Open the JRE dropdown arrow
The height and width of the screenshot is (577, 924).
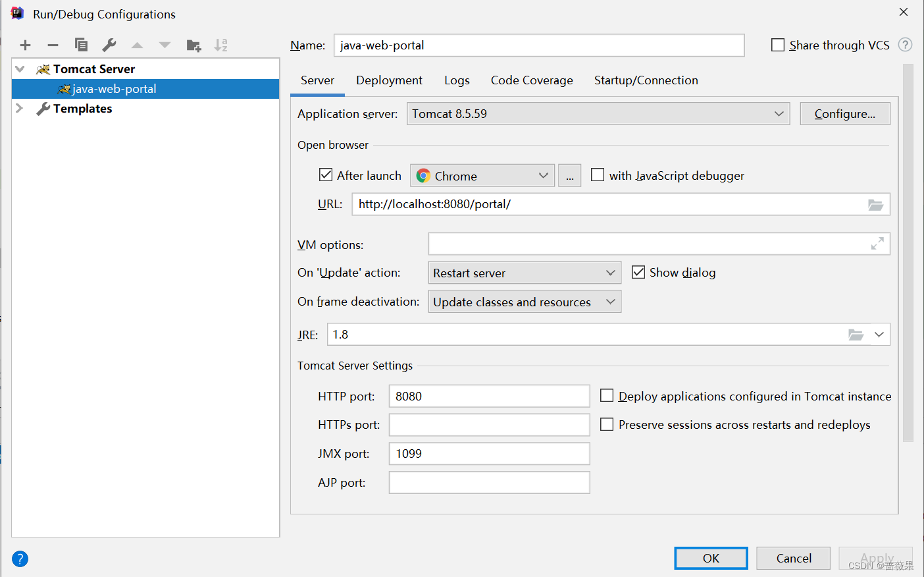879,335
